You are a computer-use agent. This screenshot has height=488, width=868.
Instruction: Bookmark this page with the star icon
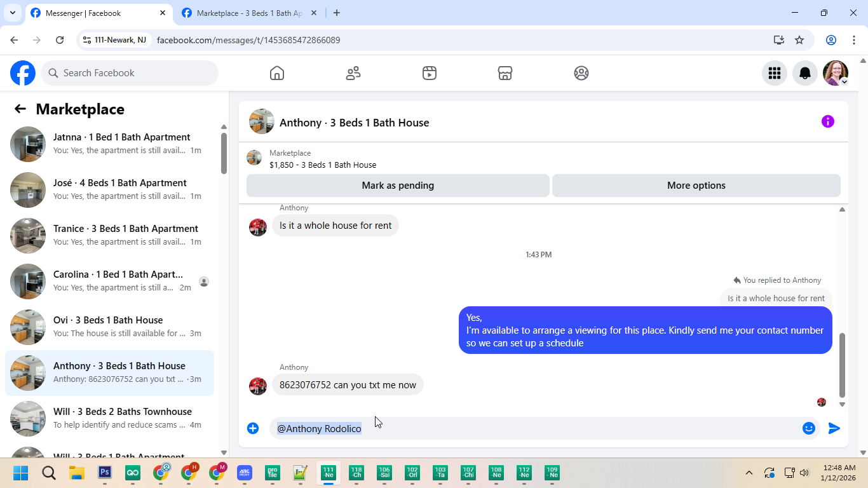(x=799, y=40)
